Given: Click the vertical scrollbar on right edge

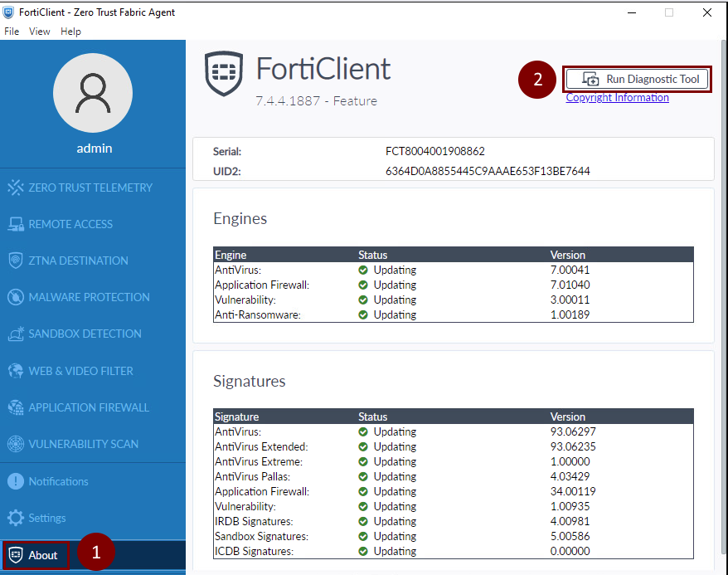Looking at the screenshot, I should tap(723, 297).
